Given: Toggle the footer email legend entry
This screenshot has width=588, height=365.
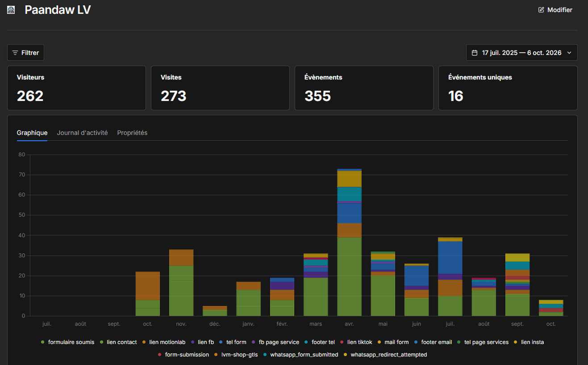Looking at the screenshot, I should pos(433,342).
